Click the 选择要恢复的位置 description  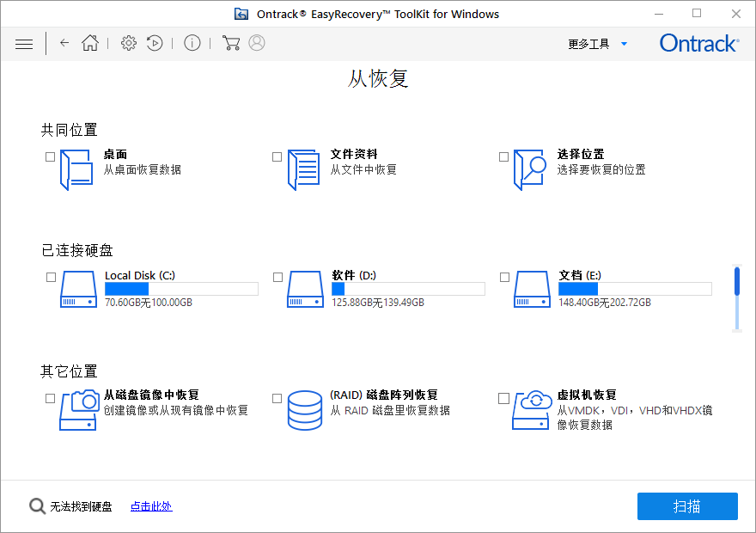pos(601,170)
